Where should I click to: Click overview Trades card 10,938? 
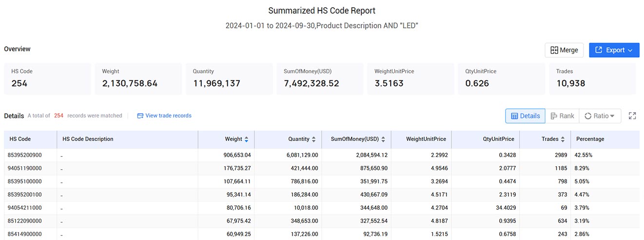coord(592,79)
